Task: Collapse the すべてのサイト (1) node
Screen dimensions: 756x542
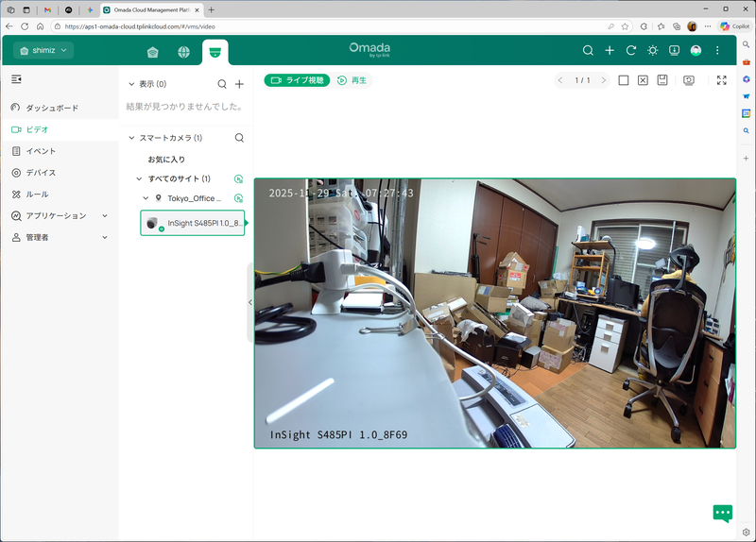Action: [139, 178]
